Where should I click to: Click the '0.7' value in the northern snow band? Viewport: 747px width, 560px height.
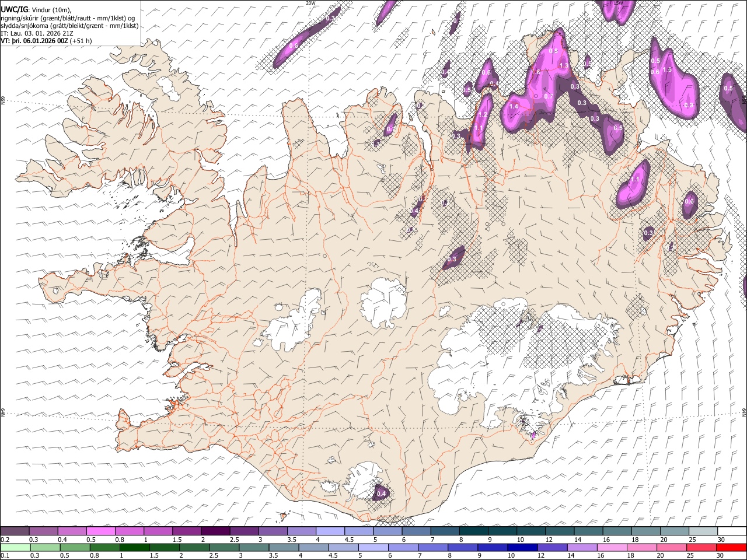548,96
